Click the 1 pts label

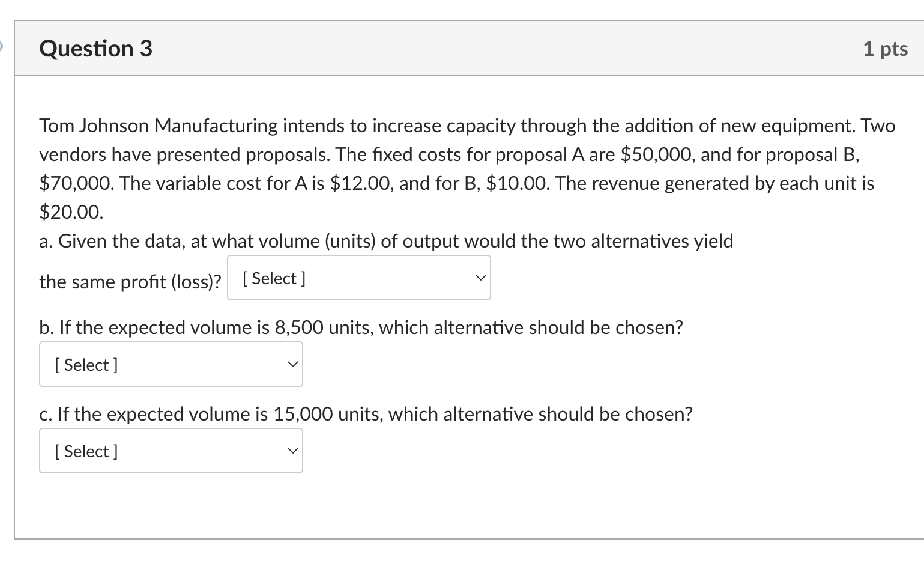tap(885, 49)
